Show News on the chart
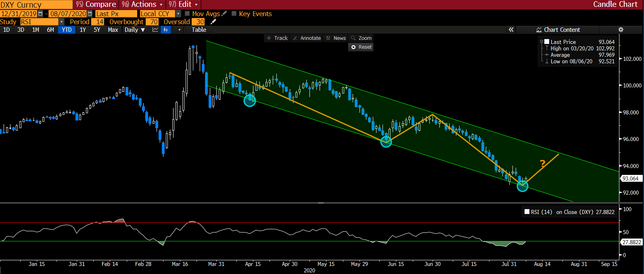This screenshot has height=274, width=644. click(336, 38)
